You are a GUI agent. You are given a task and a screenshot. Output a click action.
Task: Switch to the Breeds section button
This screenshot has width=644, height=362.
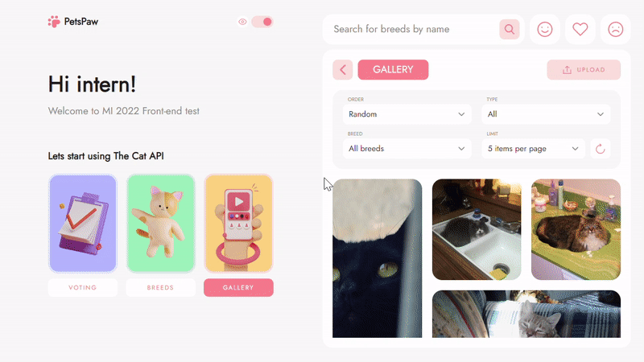pos(160,288)
